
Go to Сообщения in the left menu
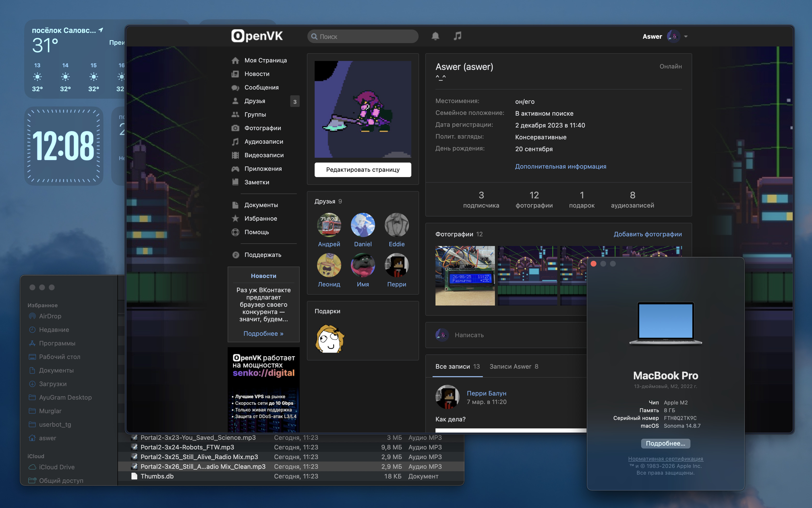262,88
